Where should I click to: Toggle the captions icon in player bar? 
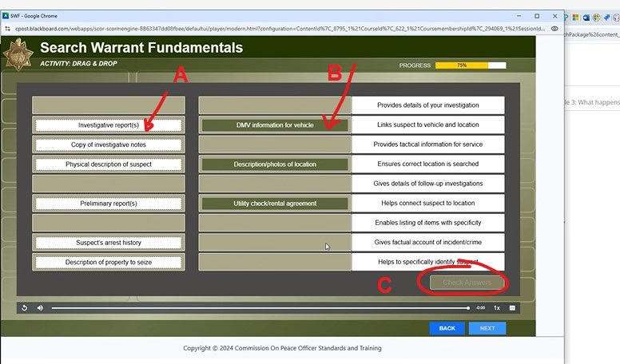click(x=512, y=307)
